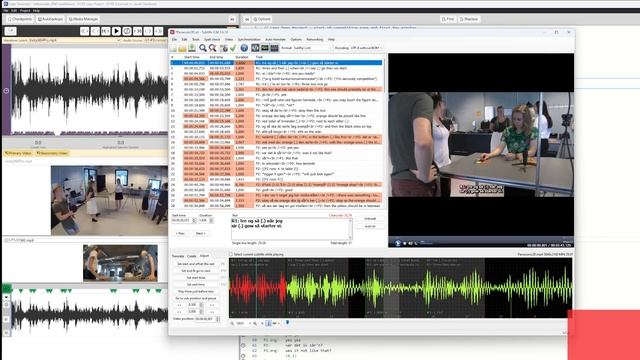Click the Replace magnifier icon in Subtitle Edit
The width and height of the screenshot is (640, 360).
pos(213,48)
